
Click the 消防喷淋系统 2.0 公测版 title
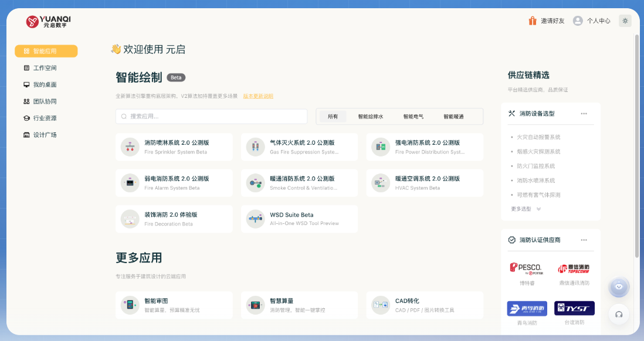coord(177,143)
